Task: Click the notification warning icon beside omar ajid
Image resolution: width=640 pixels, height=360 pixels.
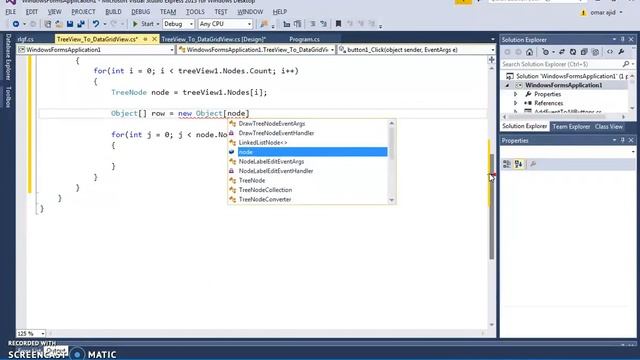Action: point(583,13)
